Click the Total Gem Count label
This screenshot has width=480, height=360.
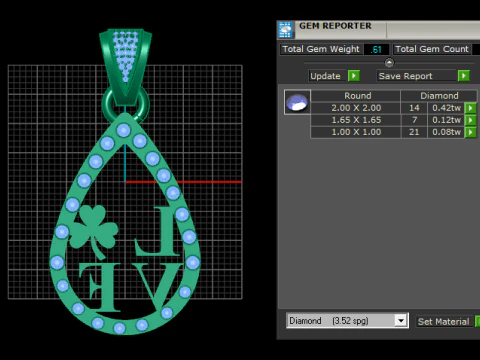pyautogui.click(x=432, y=49)
